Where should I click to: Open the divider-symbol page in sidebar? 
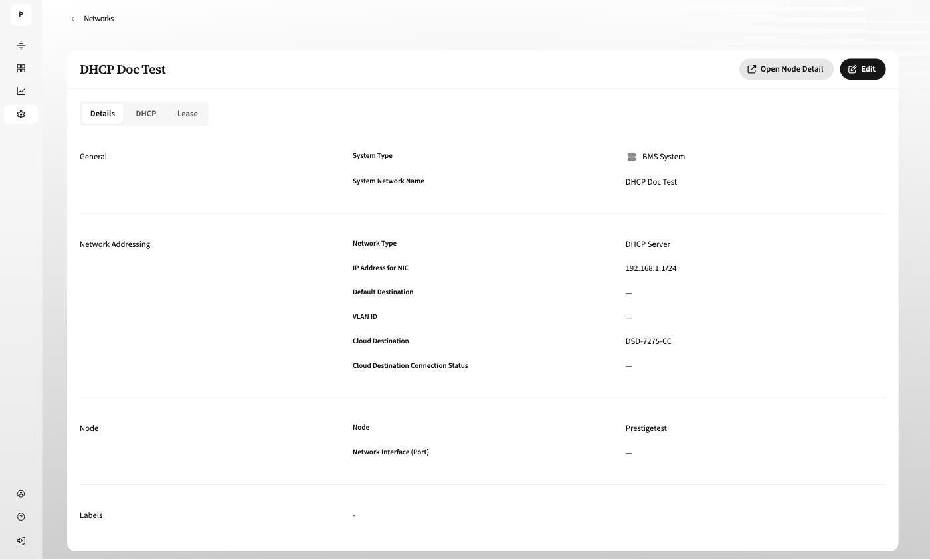click(21, 45)
